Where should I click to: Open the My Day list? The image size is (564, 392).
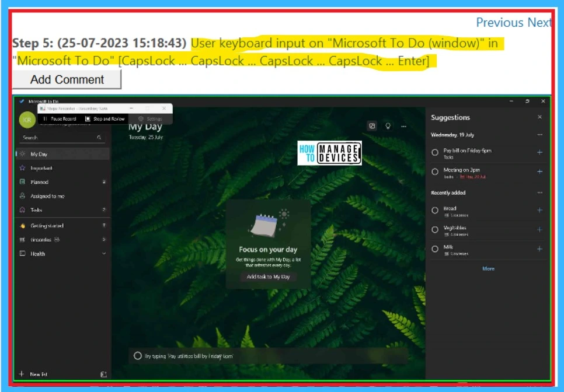coord(62,154)
